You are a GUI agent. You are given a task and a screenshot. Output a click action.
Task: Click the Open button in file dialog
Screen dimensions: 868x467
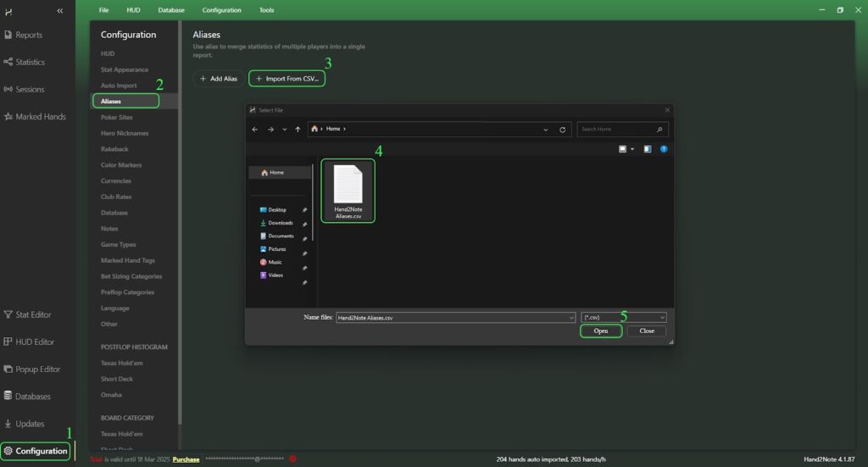coord(601,331)
